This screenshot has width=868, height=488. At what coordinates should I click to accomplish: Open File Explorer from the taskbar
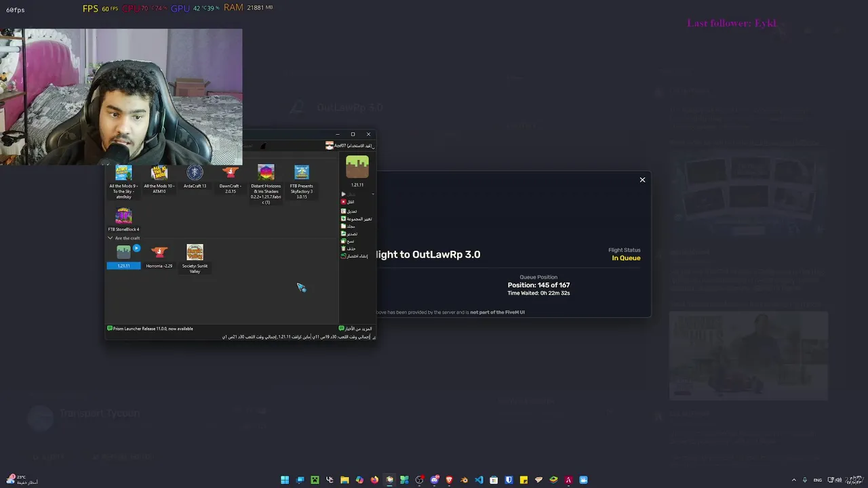pos(344,480)
